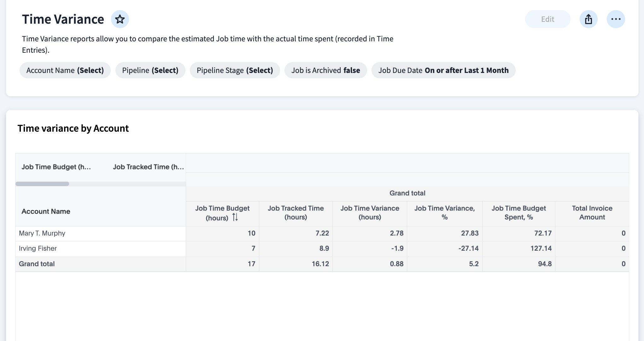Click horizontal scrollbar under field headers
This screenshot has width=644, height=341.
(42, 184)
